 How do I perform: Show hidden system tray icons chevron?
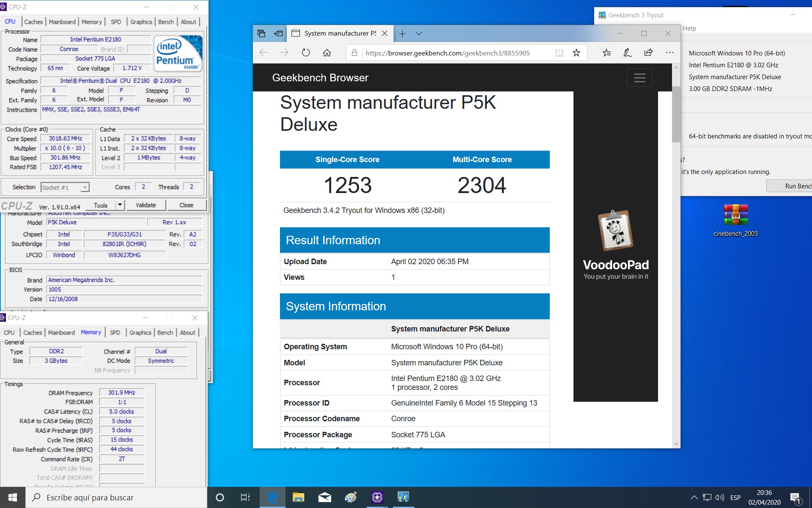click(x=694, y=497)
